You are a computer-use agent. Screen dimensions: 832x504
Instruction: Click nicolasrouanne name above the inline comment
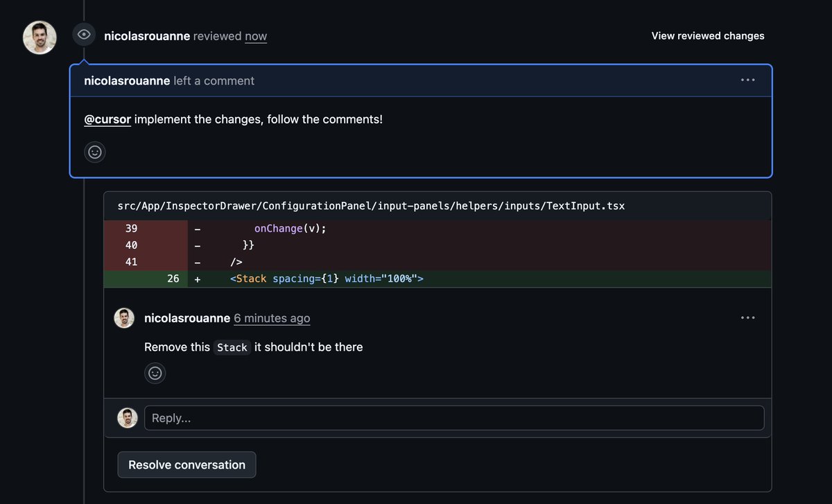pos(187,318)
